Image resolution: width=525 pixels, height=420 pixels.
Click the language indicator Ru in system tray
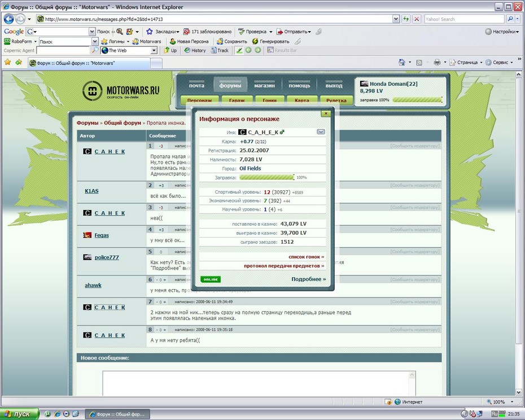[x=495, y=414]
